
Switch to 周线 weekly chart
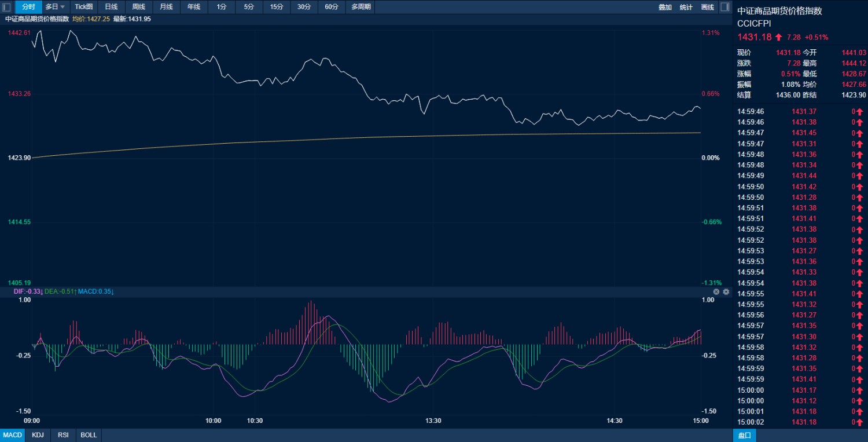pyautogui.click(x=139, y=7)
